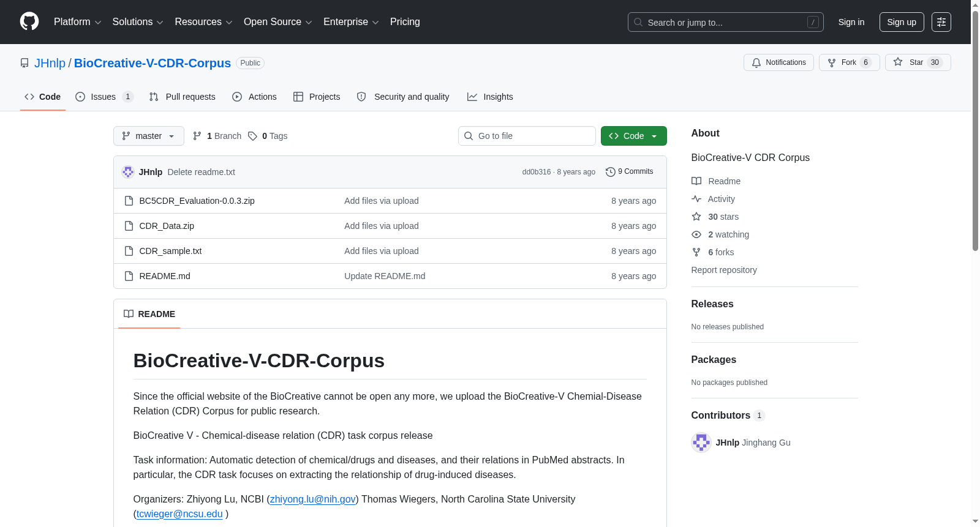View the Insights tab

[490, 97]
